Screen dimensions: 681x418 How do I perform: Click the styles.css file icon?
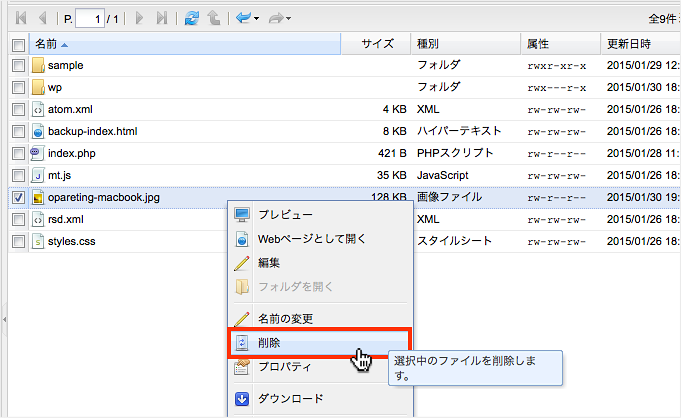coord(38,241)
